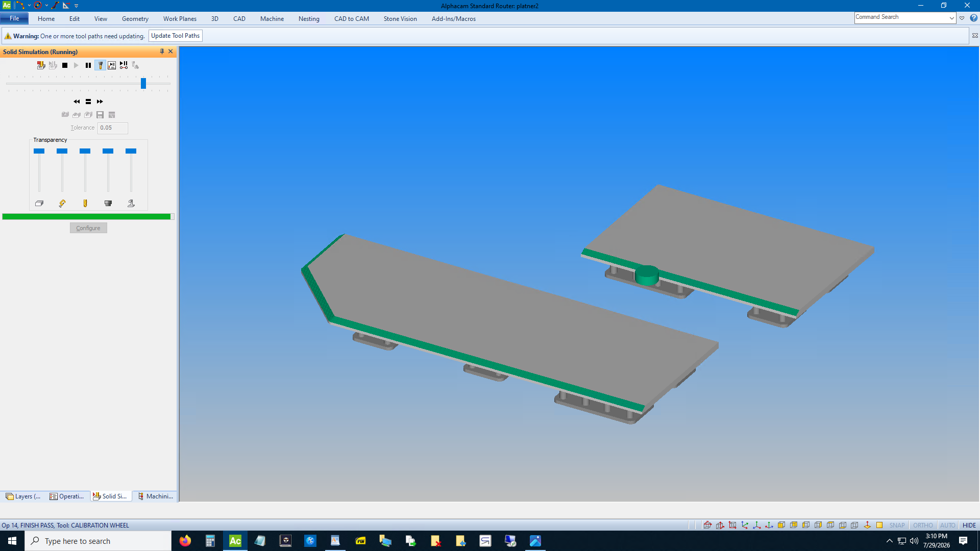Screen dimensions: 980x551
Task: Open the help question mark icon
Action: point(973,18)
